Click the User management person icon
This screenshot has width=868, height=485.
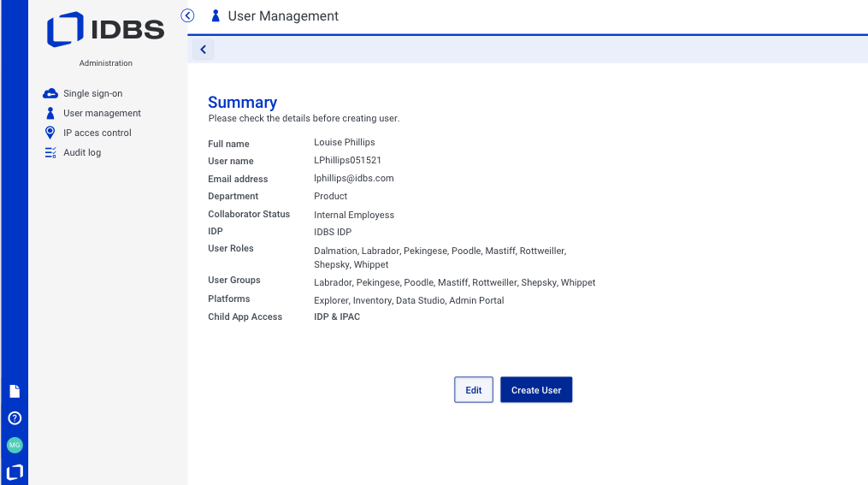point(50,113)
